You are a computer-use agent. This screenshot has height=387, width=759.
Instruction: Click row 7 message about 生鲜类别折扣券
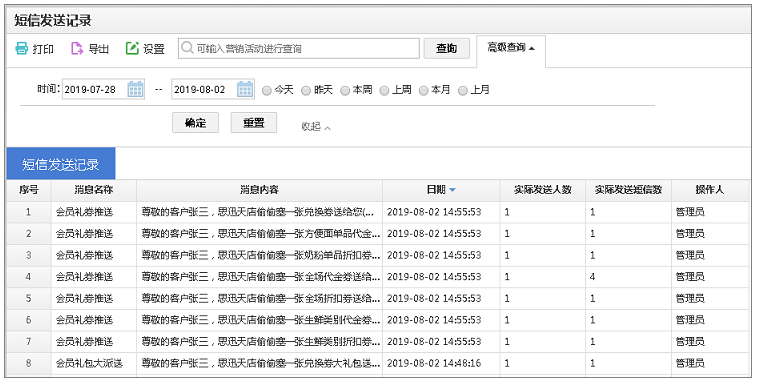point(259,342)
